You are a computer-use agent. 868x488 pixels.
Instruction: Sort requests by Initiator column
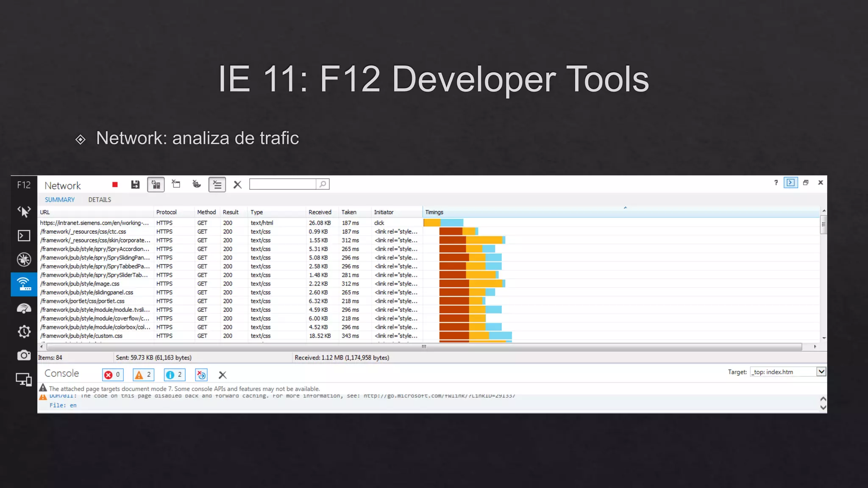pyautogui.click(x=396, y=212)
